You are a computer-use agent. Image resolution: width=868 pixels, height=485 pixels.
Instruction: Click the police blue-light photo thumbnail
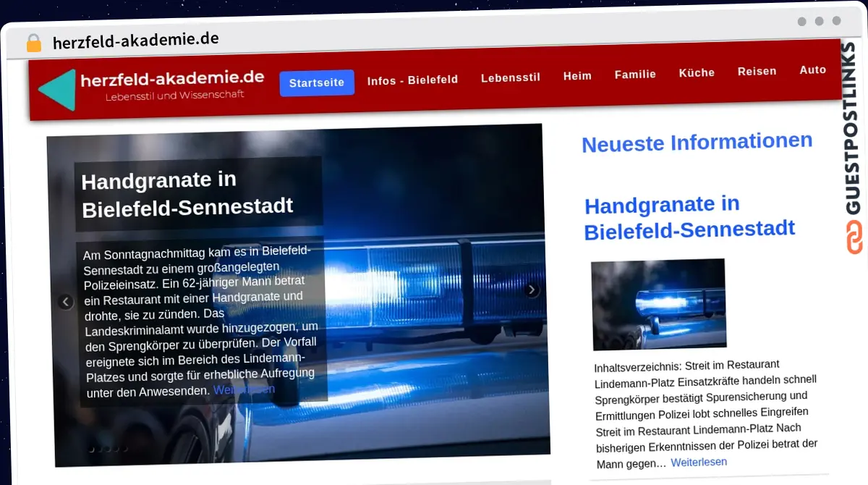658,303
